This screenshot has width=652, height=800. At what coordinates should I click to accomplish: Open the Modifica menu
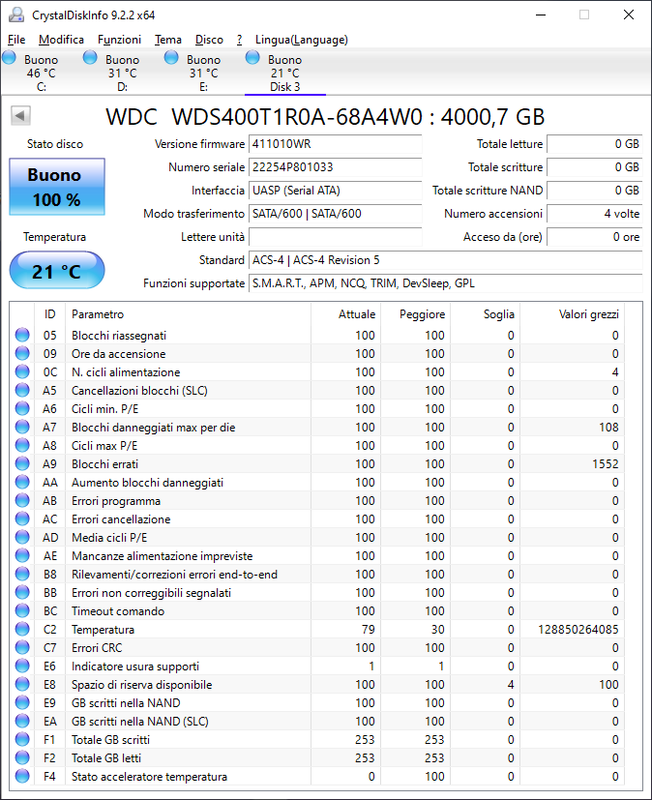click(61, 40)
